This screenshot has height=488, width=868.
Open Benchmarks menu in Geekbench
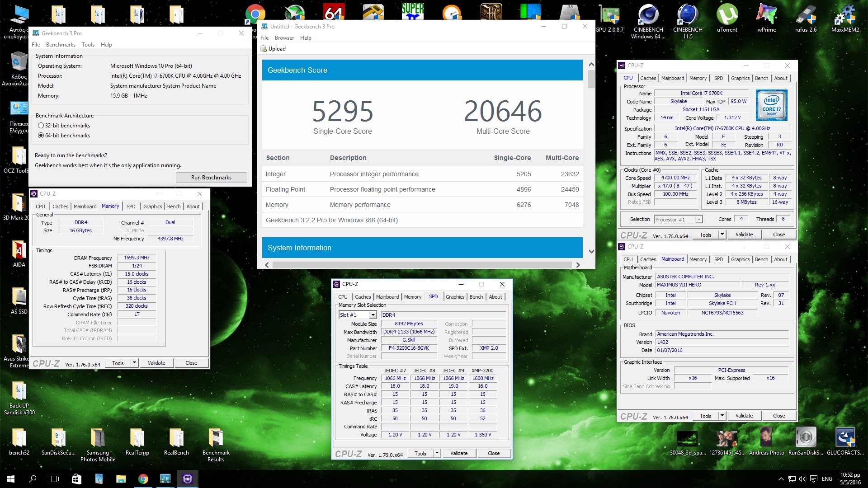point(61,45)
